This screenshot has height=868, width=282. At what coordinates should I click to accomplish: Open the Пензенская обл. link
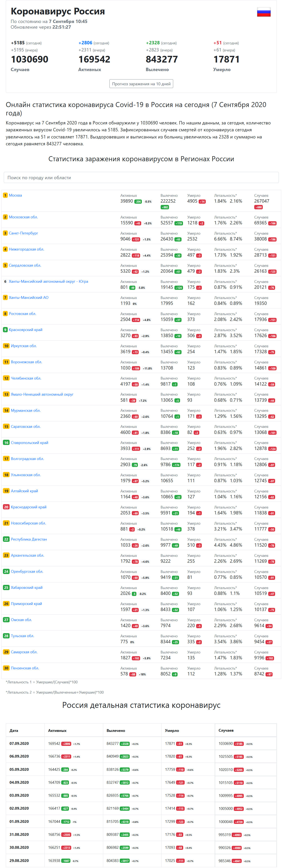tap(25, 668)
